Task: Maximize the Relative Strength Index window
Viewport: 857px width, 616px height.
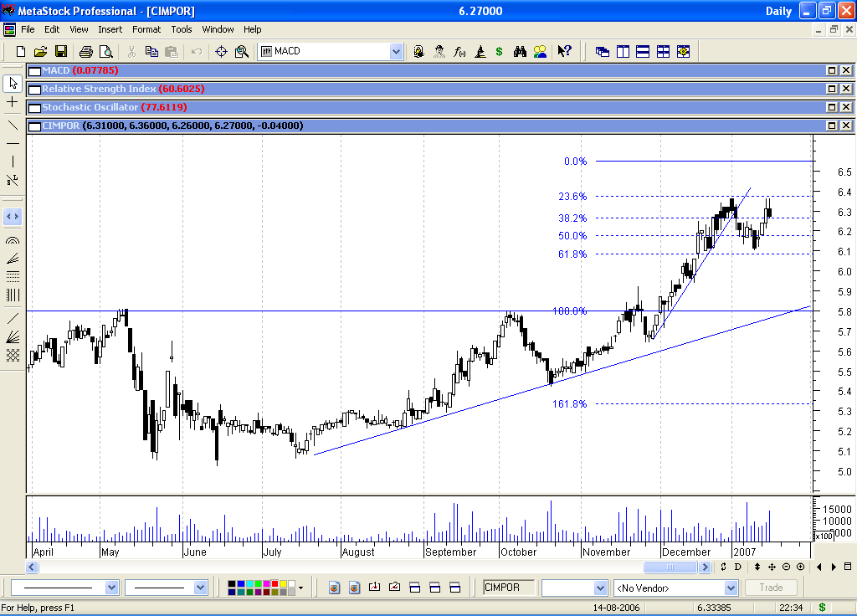Action: (x=832, y=89)
